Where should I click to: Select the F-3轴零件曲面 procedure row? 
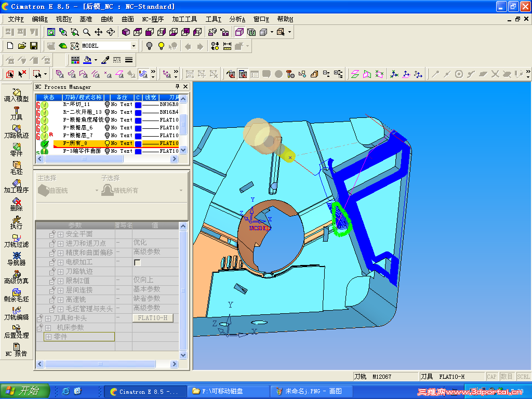coord(107,151)
